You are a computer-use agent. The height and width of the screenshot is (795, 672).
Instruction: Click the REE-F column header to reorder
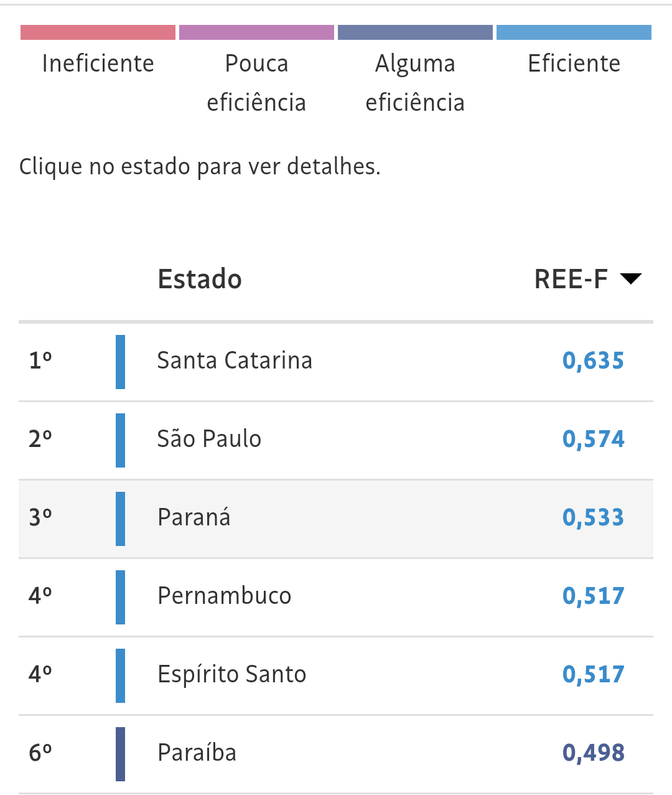click(x=571, y=279)
